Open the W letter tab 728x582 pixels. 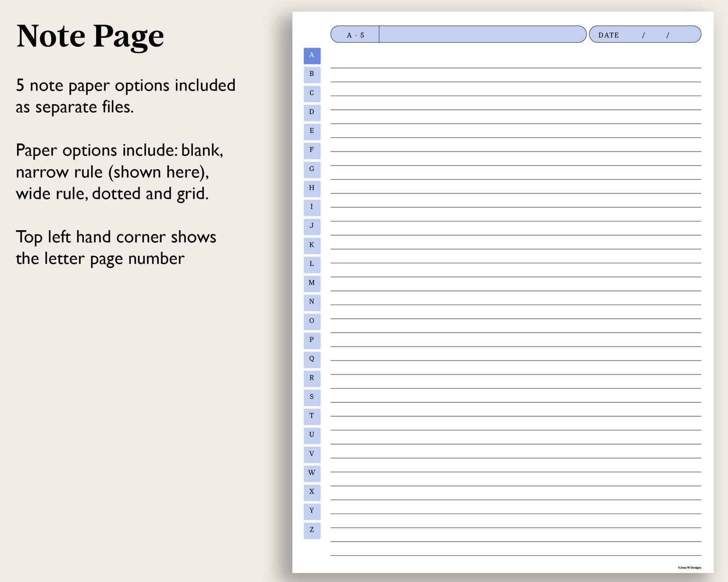(311, 473)
